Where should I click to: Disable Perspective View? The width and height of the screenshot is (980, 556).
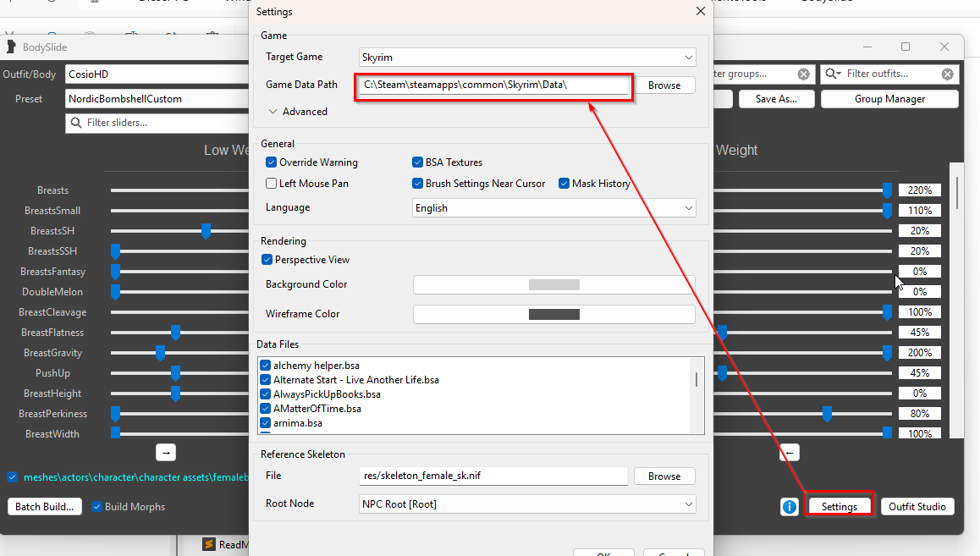(x=267, y=260)
